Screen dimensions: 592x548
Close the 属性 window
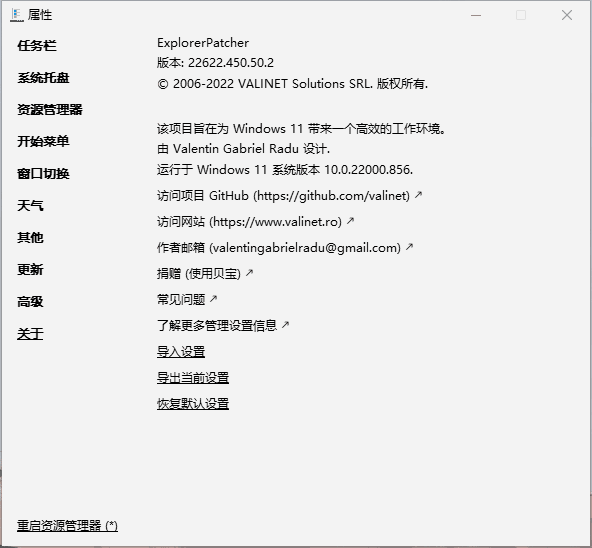[x=567, y=15]
